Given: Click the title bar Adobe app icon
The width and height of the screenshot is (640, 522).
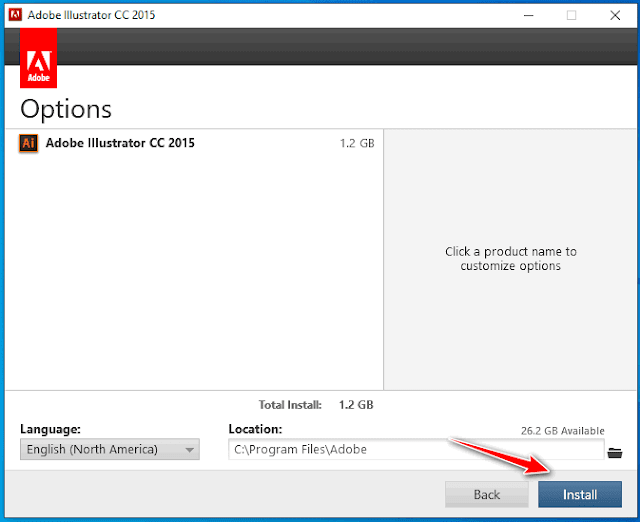Looking at the screenshot, I should pos(15,15).
